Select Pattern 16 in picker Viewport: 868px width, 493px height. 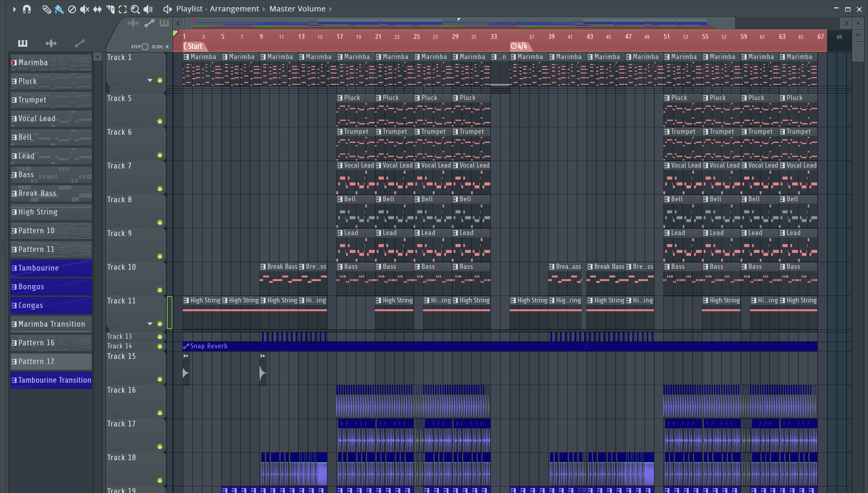pos(51,343)
